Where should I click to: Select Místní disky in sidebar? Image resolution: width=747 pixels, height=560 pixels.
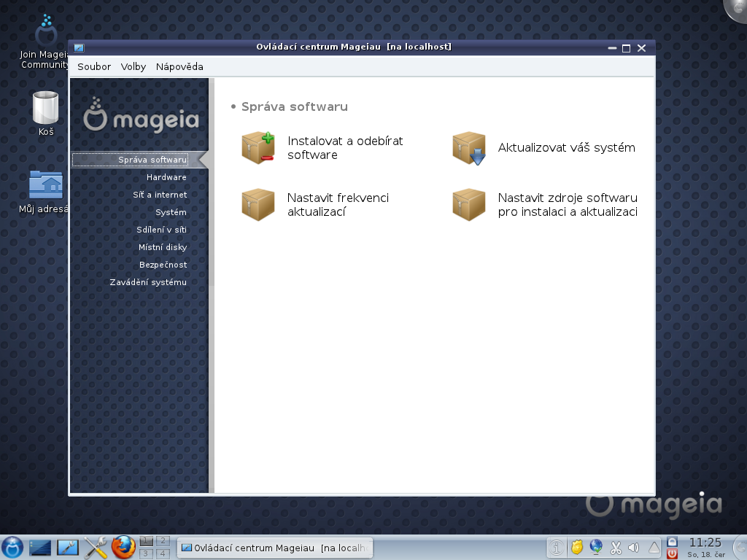(x=163, y=247)
